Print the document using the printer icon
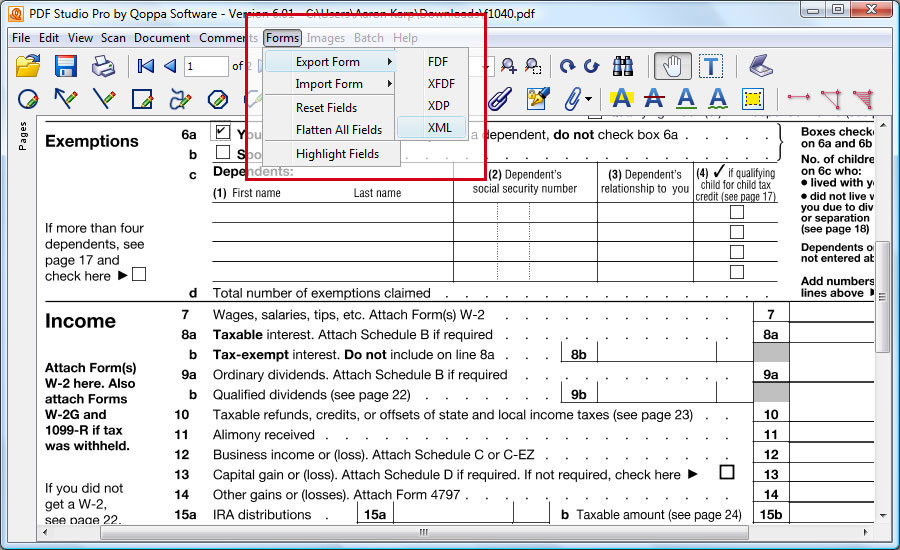Image resolution: width=900 pixels, height=550 pixels. [x=103, y=66]
